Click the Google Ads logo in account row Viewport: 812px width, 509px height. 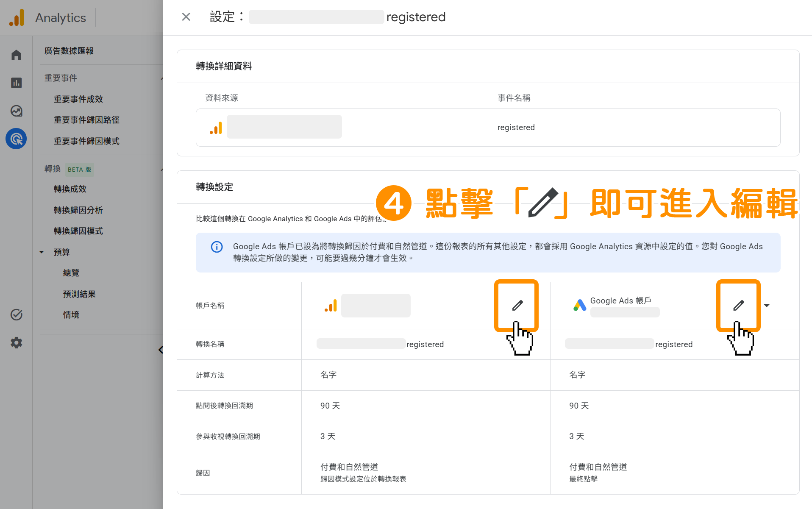pyautogui.click(x=580, y=305)
